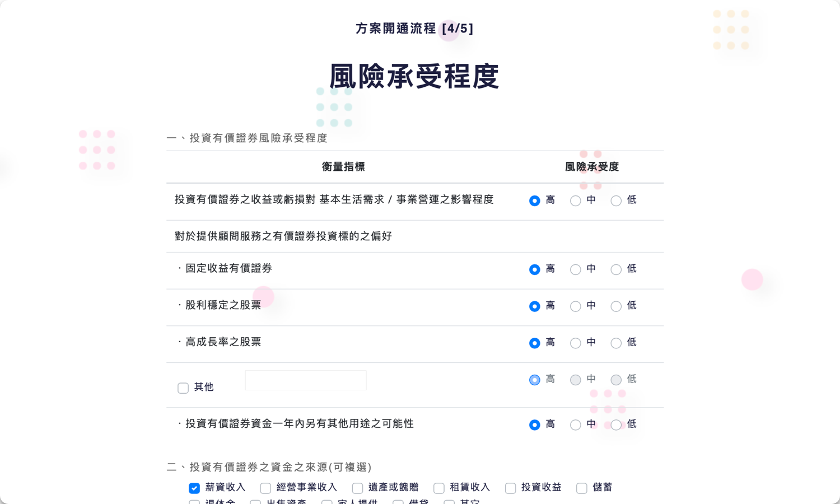Image resolution: width=840 pixels, height=504 pixels.
Task: Pick 中 for 股利穩定之股票
Action: click(575, 306)
